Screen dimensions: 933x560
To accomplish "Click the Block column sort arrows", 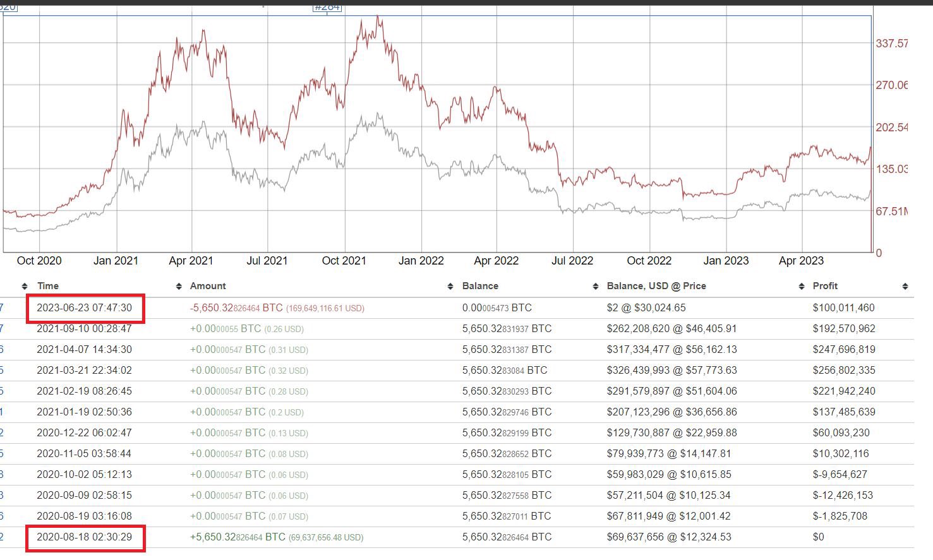I will pos(25,287).
